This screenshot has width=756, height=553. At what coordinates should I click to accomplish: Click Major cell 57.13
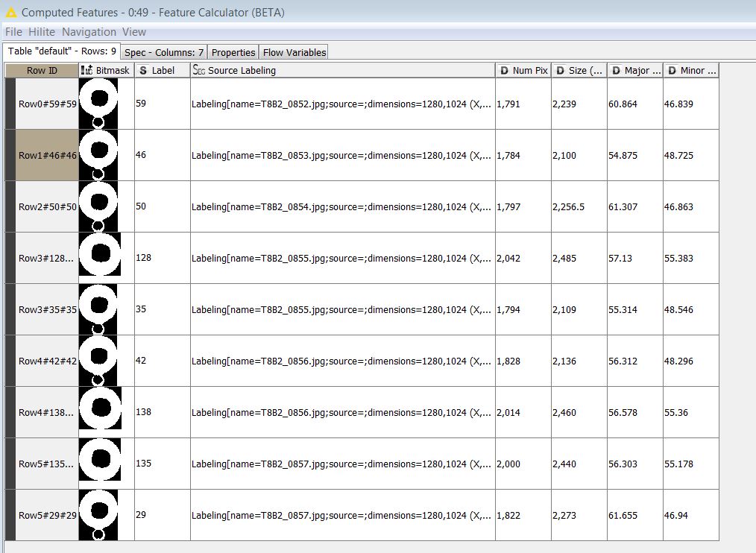pyautogui.click(x=635, y=258)
